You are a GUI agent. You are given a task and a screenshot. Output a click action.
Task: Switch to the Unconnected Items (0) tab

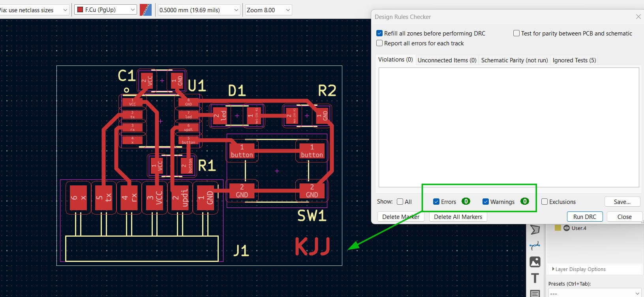pos(447,60)
